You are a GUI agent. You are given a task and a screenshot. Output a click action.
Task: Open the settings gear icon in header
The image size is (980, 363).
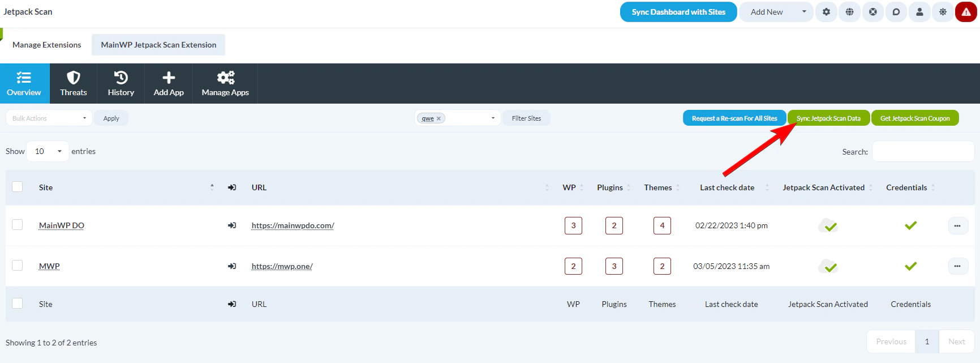point(827,12)
